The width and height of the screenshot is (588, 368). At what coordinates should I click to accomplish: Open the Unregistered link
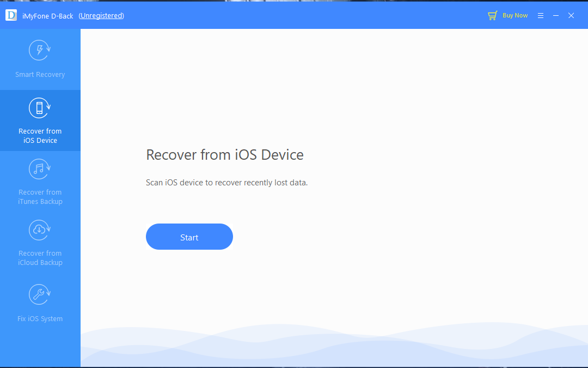click(101, 16)
